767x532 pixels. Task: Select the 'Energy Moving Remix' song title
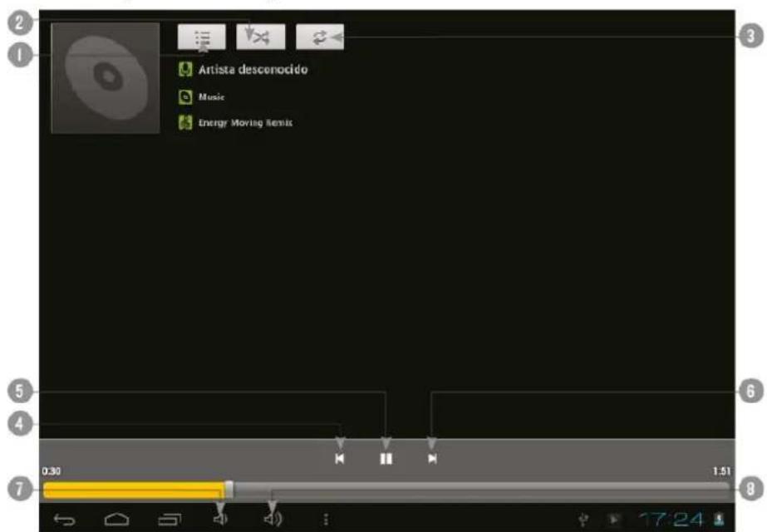[245, 123]
